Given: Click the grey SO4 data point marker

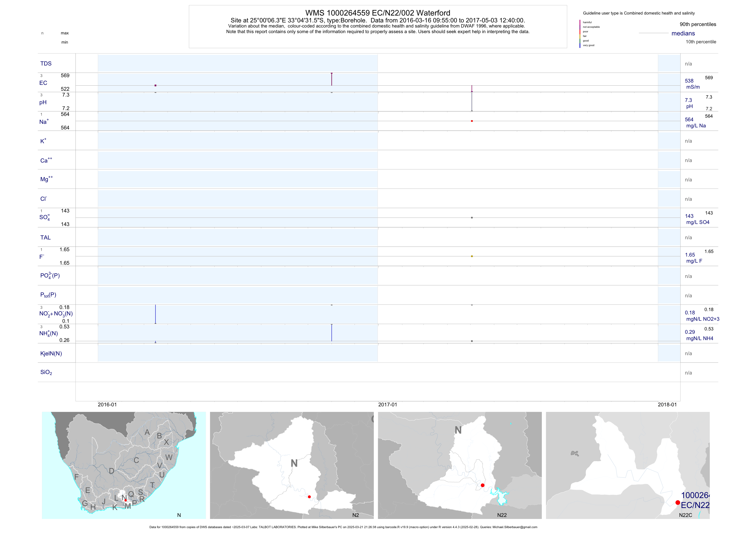Looking at the screenshot, I should coord(472,217).
